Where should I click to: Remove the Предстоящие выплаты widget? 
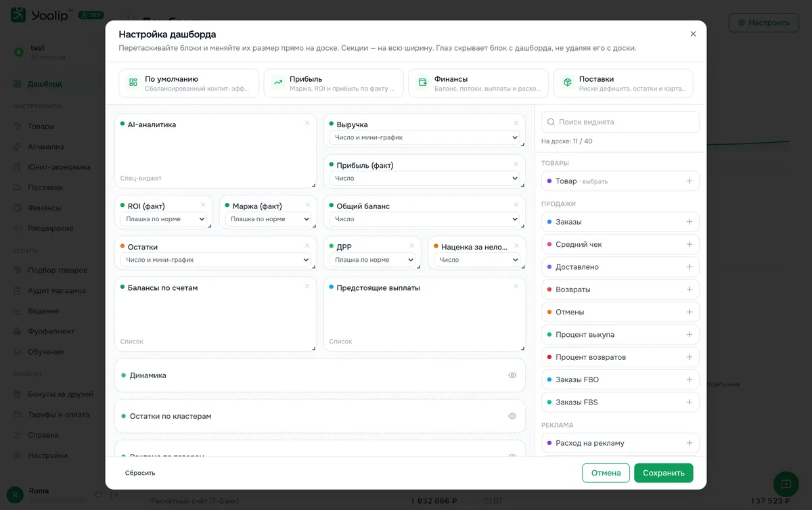click(516, 286)
